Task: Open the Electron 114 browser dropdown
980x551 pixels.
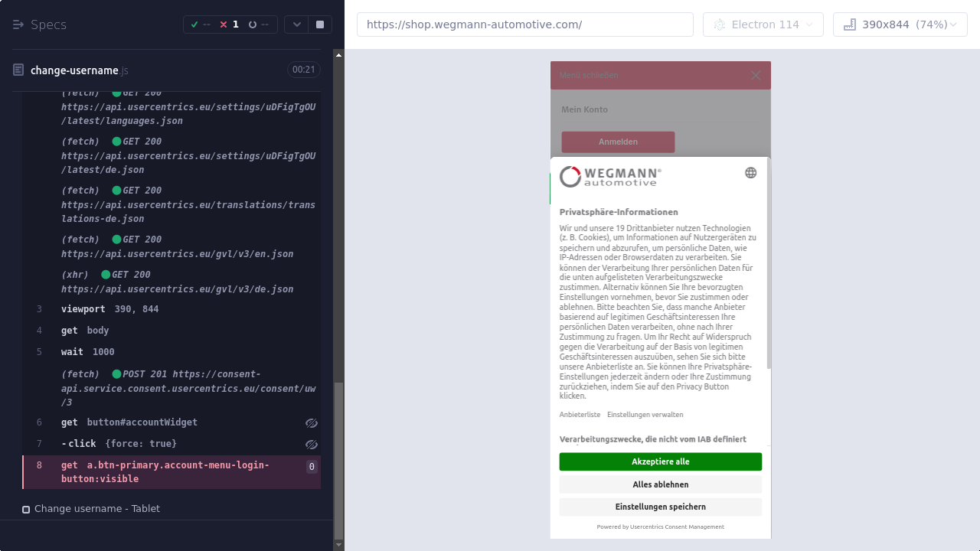Action: click(763, 24)
